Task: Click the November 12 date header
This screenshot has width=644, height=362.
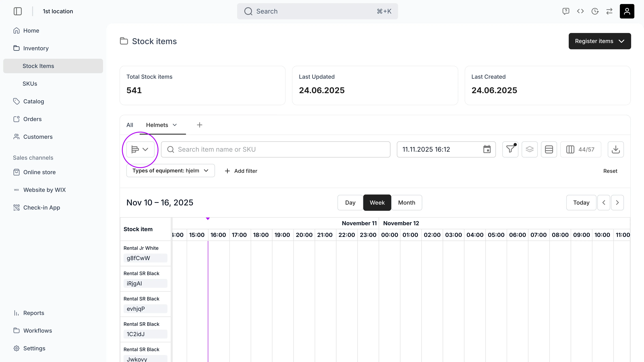Action: point(401,223)
